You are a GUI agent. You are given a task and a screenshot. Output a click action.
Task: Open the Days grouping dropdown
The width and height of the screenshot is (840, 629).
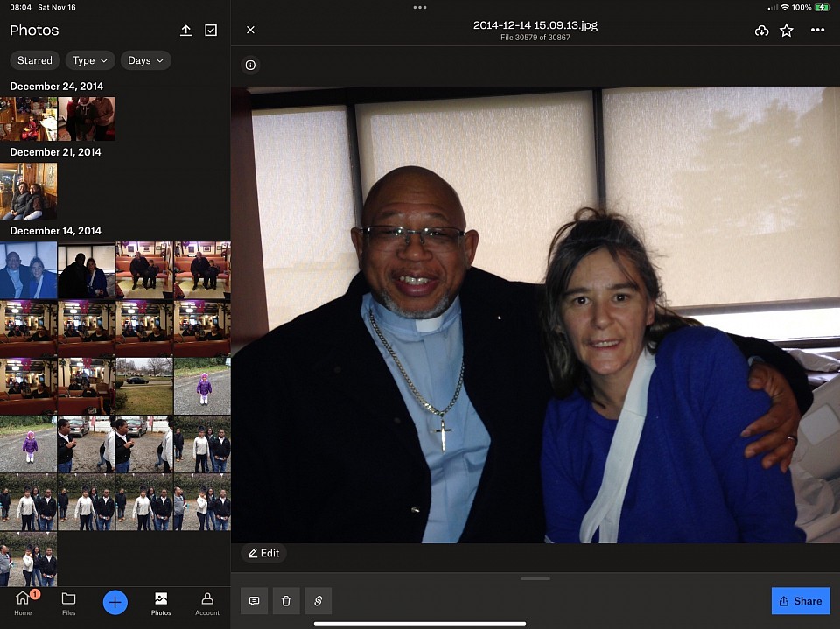pyautogui.click(x=145, y=60)
